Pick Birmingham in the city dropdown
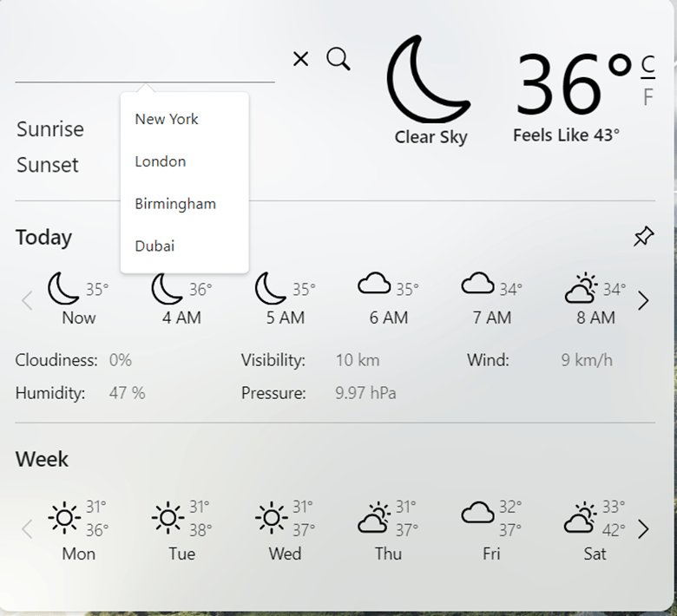 (x=175, y=204)
